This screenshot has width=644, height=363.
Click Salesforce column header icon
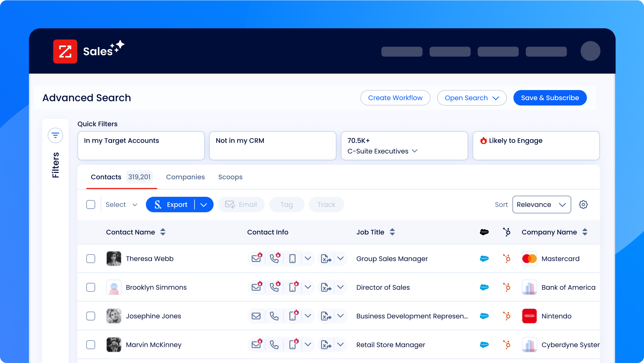[484, 232]
